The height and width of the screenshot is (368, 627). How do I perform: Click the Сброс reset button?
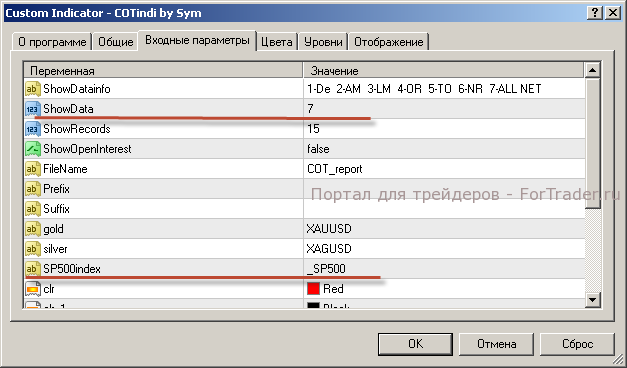coord(577,344)
